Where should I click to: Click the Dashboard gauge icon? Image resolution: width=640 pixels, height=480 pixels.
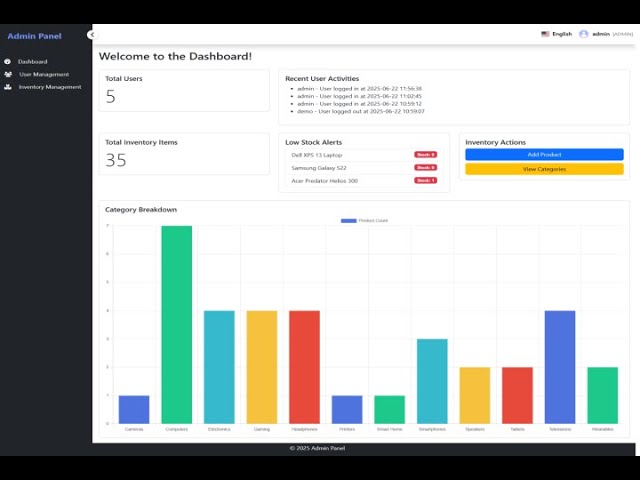pyautogui.click(x=7, y=62)
